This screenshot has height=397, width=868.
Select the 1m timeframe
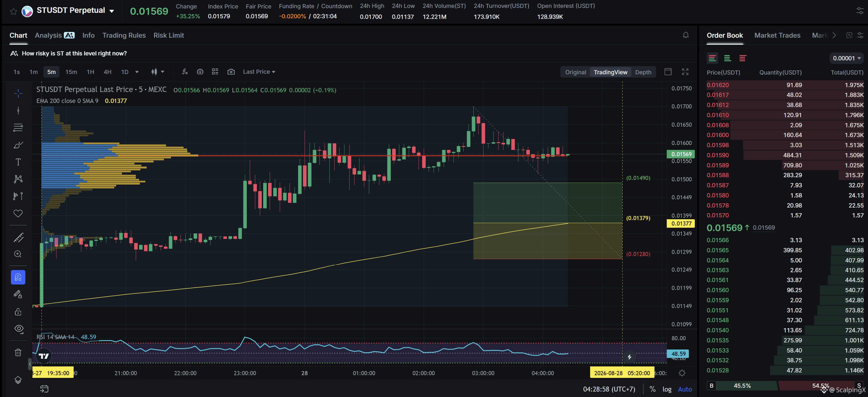pos(33,72)
